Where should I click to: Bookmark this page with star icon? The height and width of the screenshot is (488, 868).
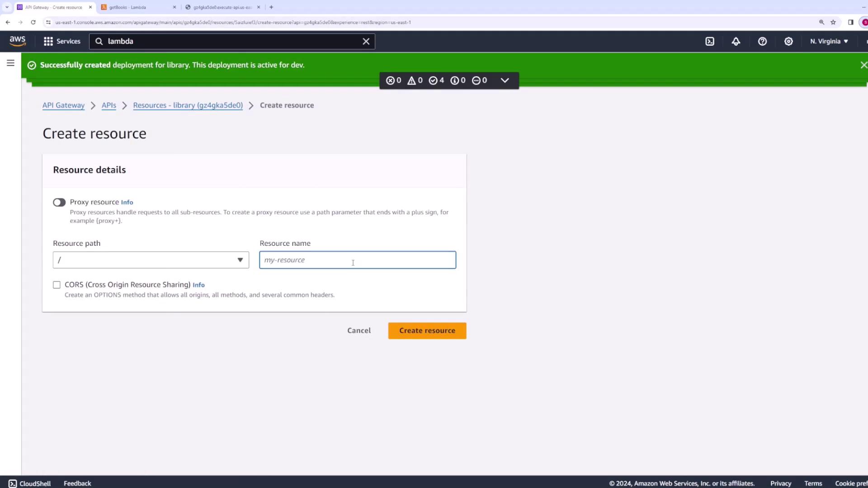pyautogui.click(x=833, y=22)
